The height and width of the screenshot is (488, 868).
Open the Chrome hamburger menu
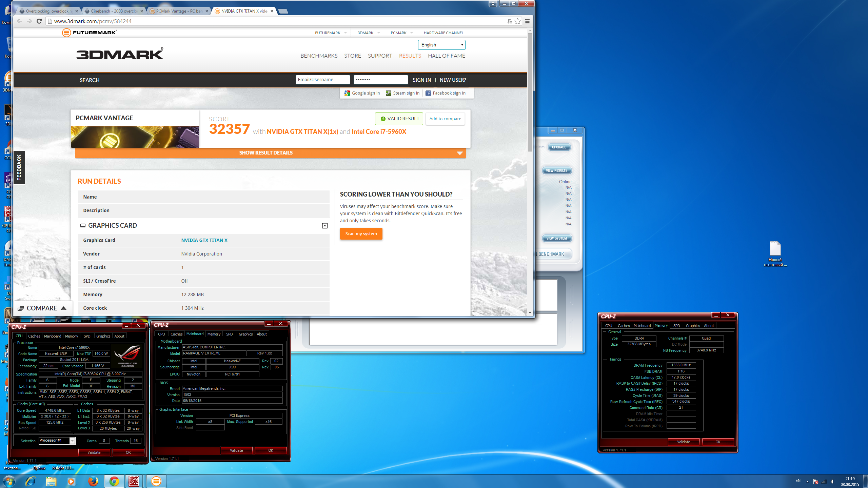[x=527, y=21]
